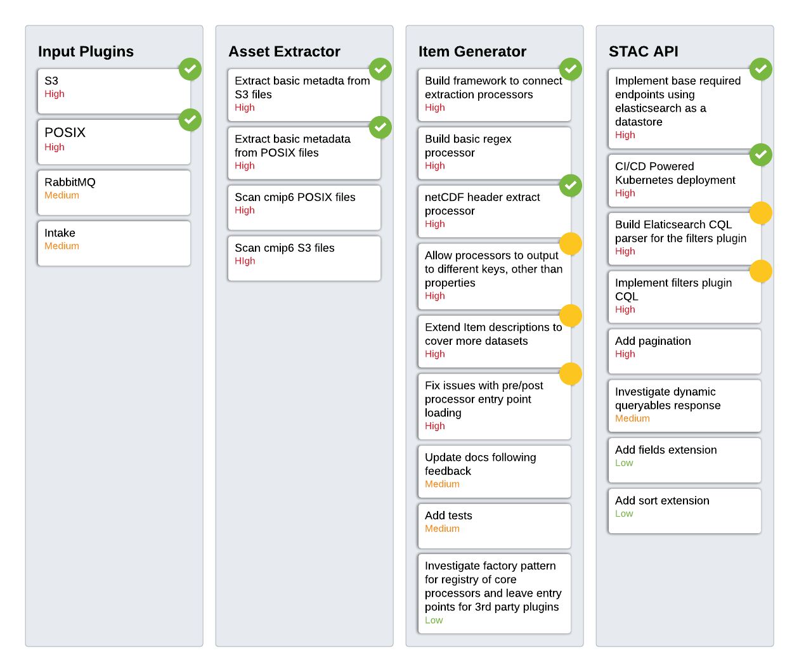Select the Add sort extension card
The image size is (799, 672).
pyautogui.click(x=685, y=511)
